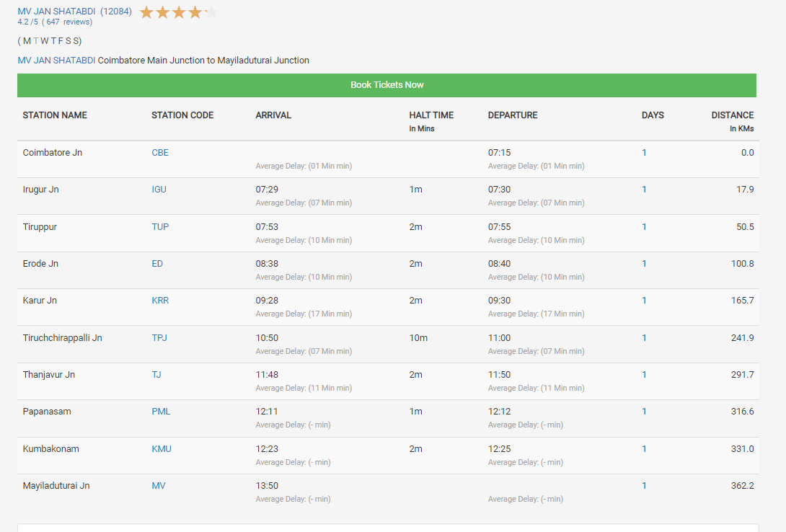
Task: Select the Mayiladuturai Jn station name
Action: [56, 486]
